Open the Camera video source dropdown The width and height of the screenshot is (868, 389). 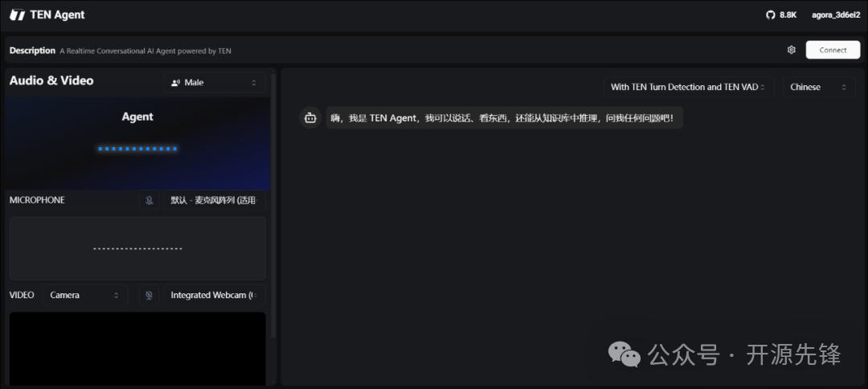click(85, 295)
